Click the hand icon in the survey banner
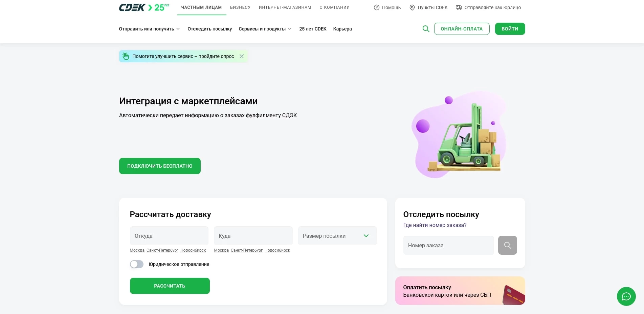The width and height of the screenshot is (644, 314). [126, 56]
